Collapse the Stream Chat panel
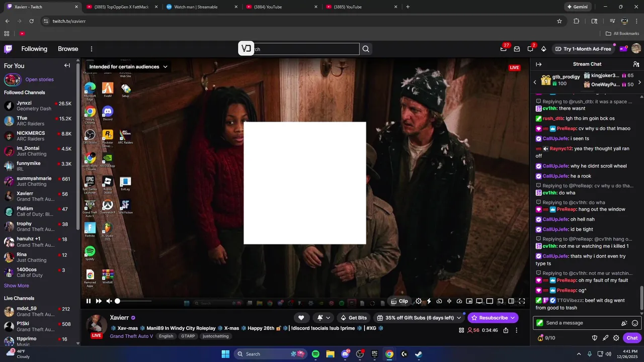 point(538,64)
